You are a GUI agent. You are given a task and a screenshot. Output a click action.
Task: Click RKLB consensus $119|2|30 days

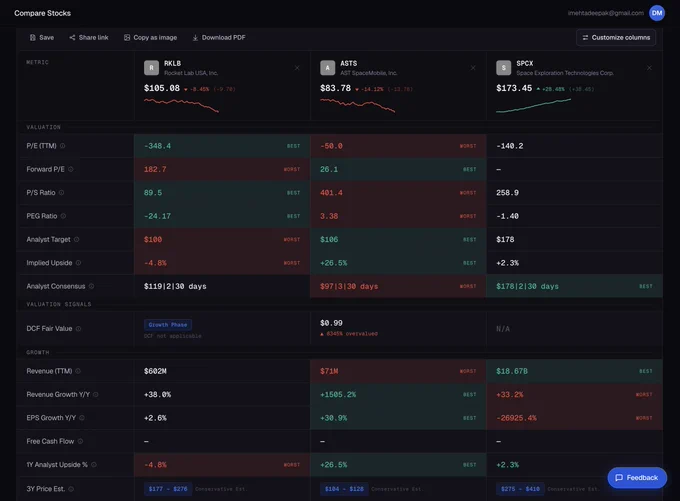click(x=175, y=287)
